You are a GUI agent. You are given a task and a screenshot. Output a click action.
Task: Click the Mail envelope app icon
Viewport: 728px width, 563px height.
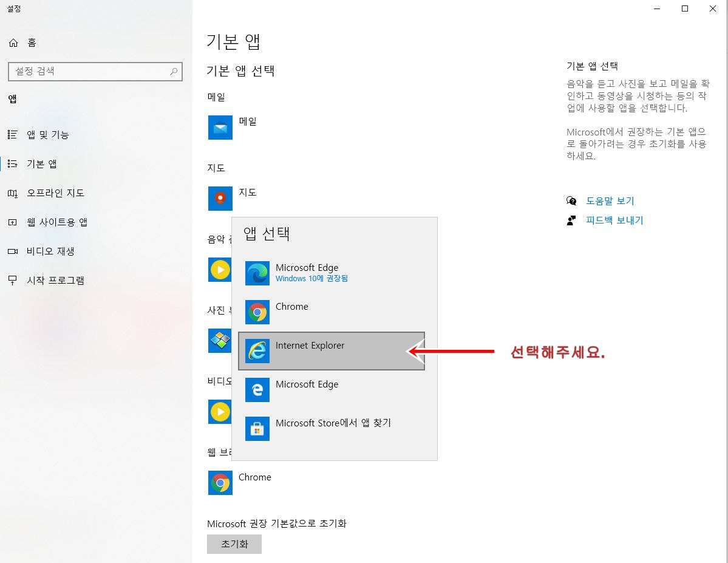[x=220, y=128]
